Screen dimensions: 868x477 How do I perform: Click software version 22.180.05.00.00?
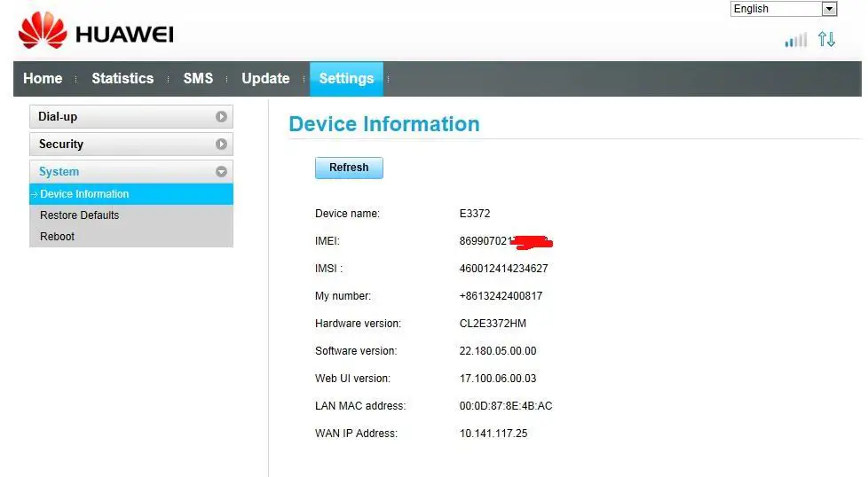498,351
